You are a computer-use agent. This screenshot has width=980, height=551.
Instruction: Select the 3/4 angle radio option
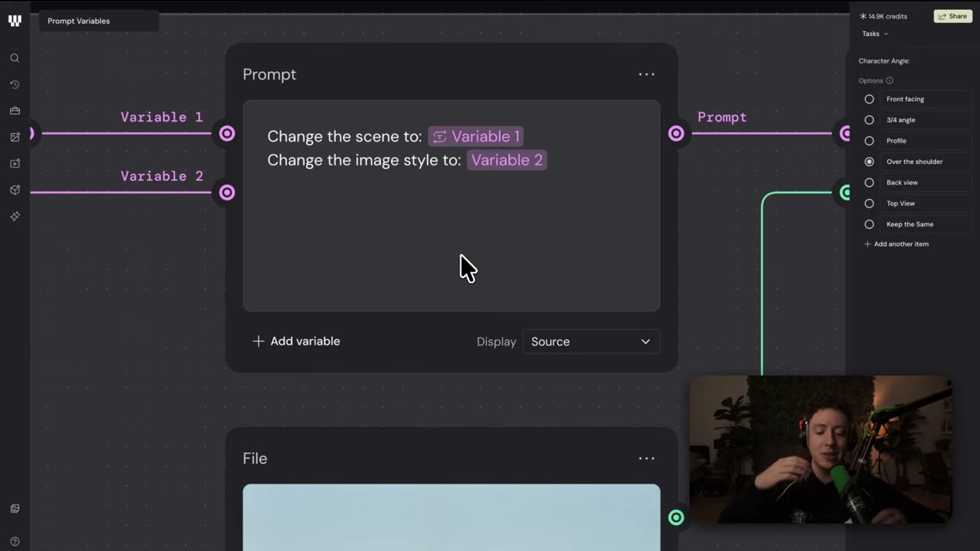point(869,120)
